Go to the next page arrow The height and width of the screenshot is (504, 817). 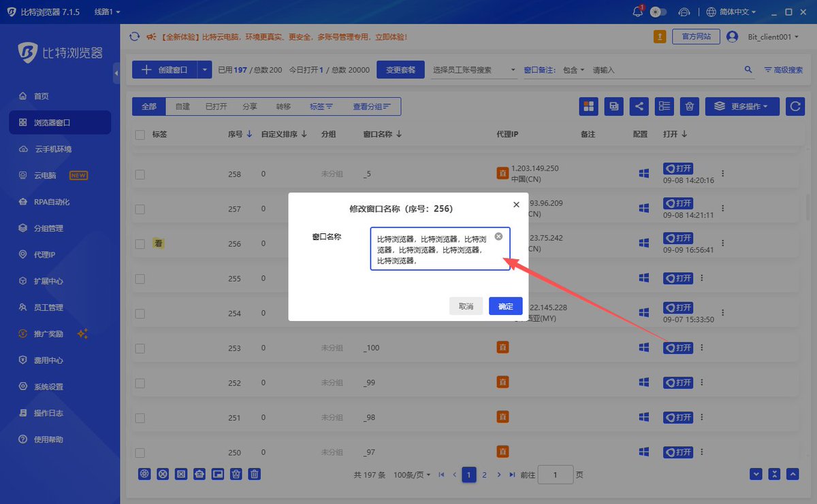tap(499, 475)
